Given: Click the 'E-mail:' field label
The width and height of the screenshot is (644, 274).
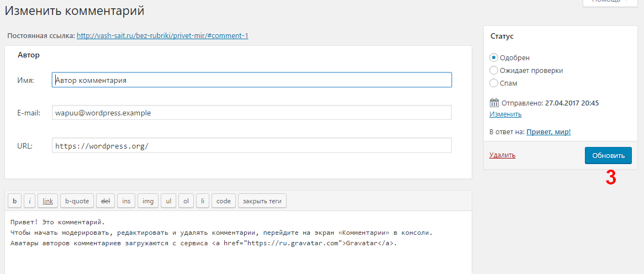Looking at the screenshot, I should click(x=29, y=113).
